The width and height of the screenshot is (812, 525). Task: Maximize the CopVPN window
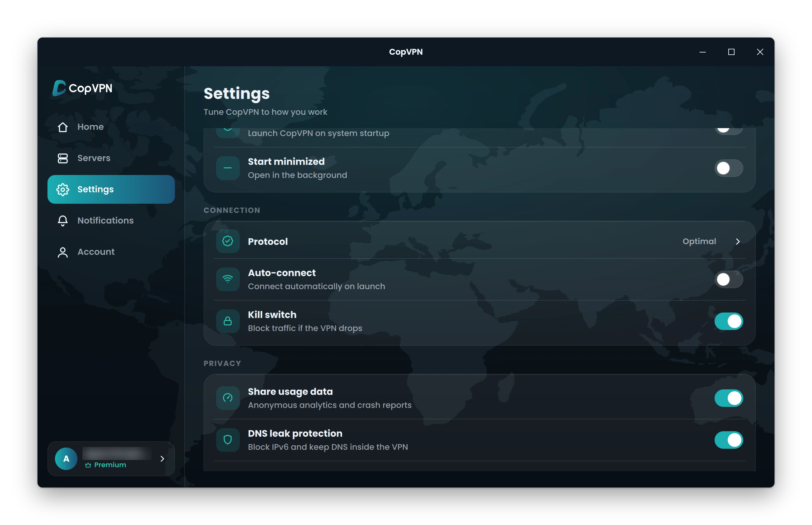(x=731, y=52)
